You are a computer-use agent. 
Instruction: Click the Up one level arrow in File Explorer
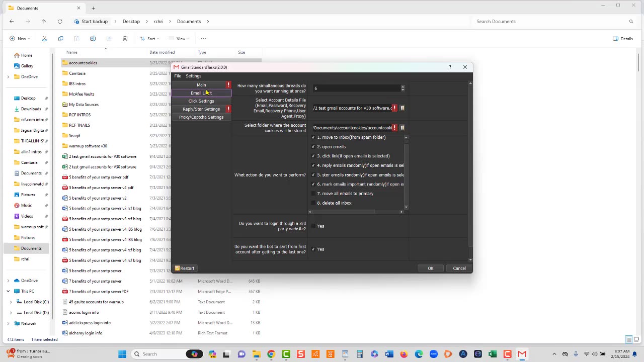tap(44, 22)
